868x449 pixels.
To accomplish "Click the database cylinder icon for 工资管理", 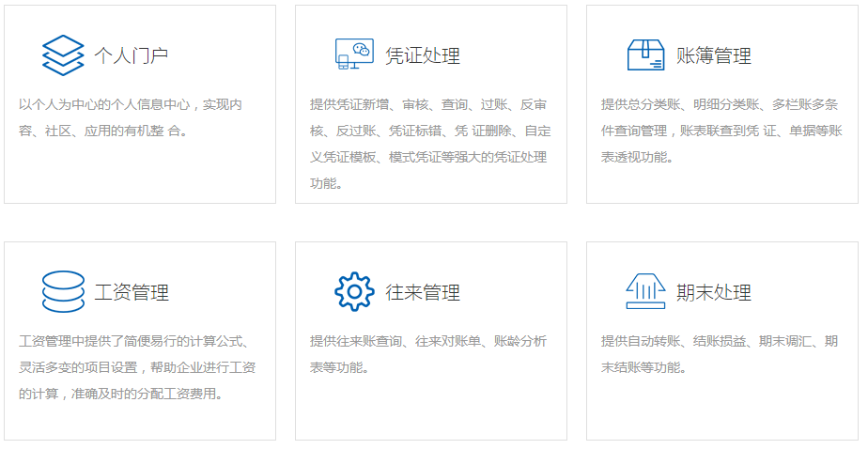I will tap(63, 291).
